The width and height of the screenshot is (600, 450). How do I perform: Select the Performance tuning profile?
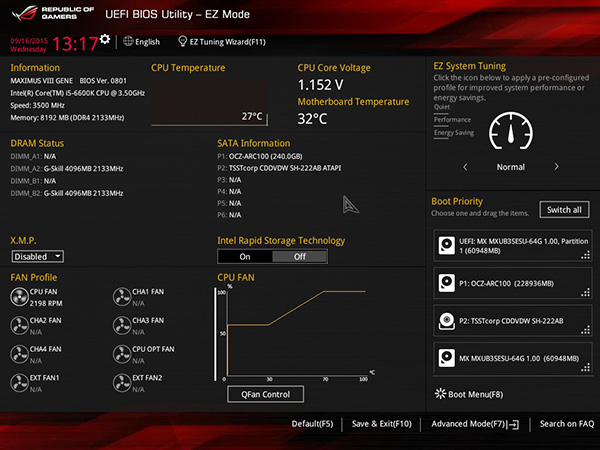pos(452,120)
